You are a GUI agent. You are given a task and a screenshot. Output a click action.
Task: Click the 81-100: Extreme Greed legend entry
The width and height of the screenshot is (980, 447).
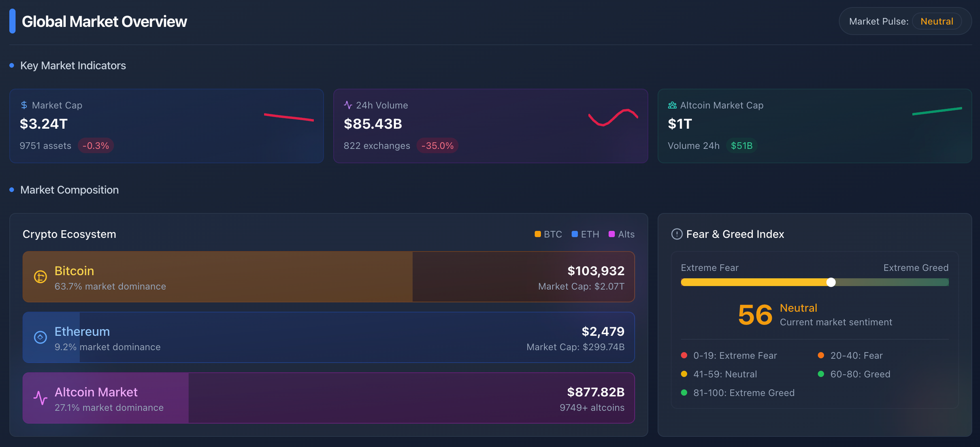[738, 393]
